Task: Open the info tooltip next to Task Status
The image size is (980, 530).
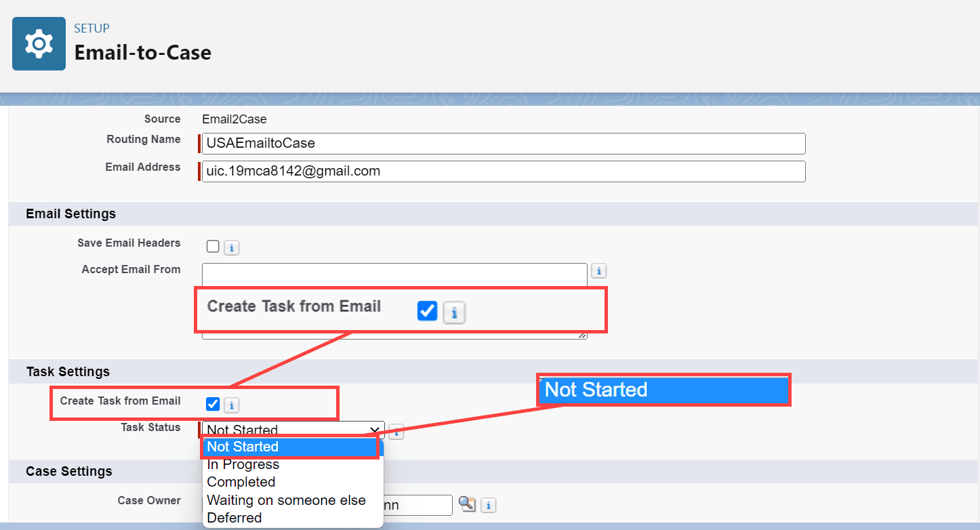Action: pyautogui.click(x=396, y=431)
